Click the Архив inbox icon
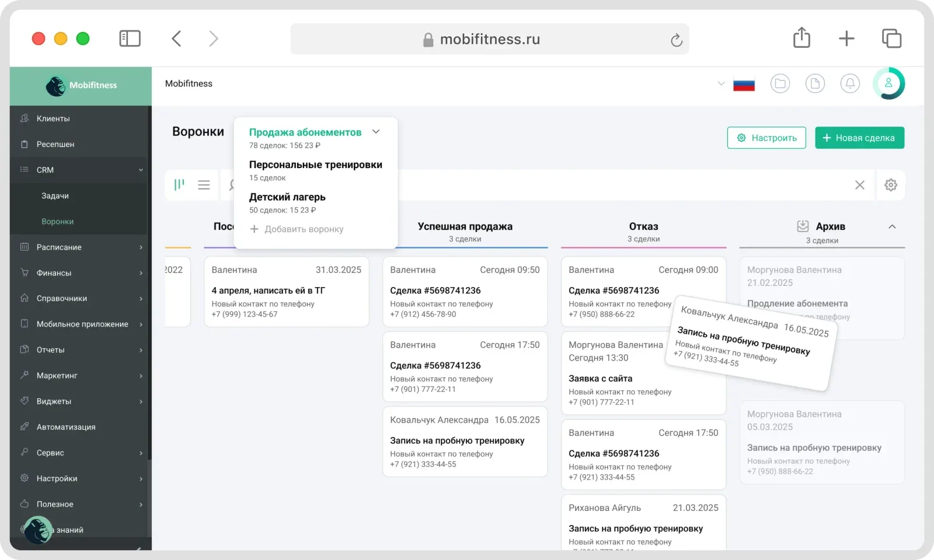 (x=803, y=226)
